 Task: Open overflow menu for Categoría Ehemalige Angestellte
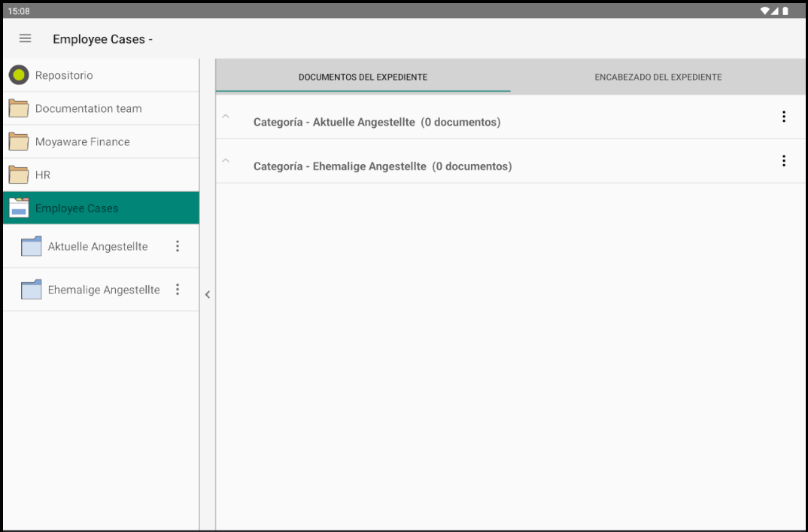point(783,161)
